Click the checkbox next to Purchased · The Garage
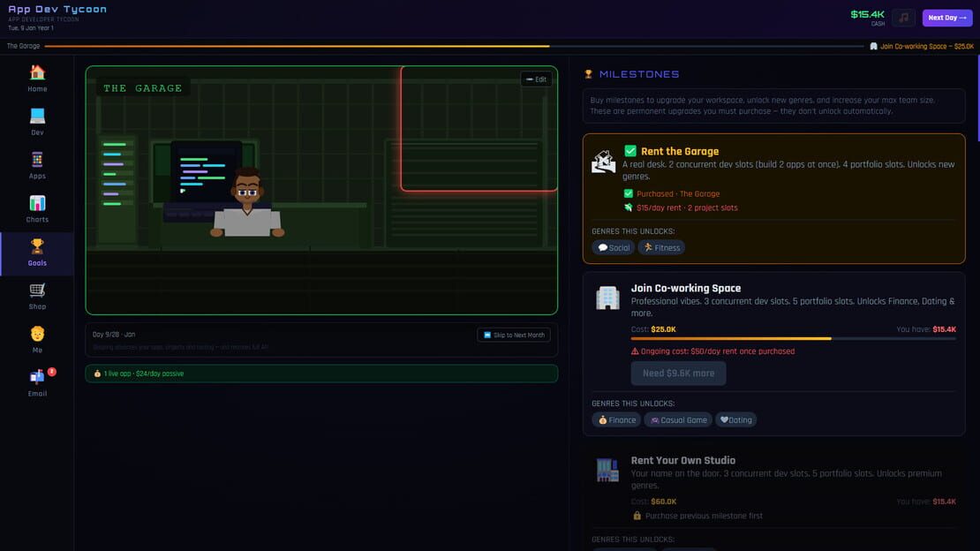This screenshot has width=980, height=551. [628, 194]
